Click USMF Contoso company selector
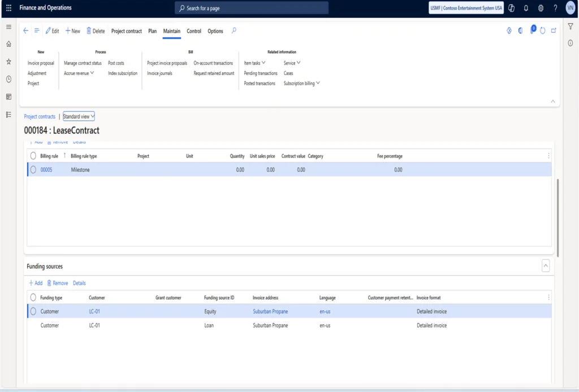Image resolution: width=579 pixels, height=392 pixels. point(466,8)
